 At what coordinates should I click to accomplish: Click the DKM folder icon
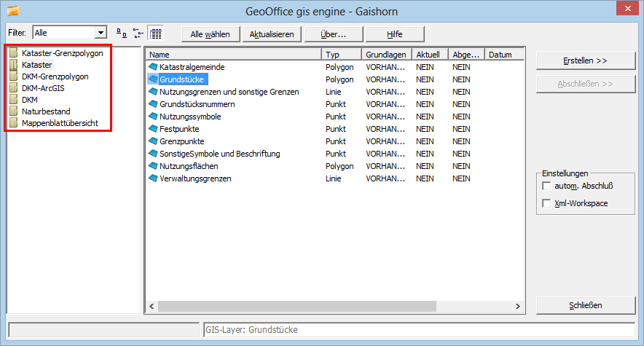point(14,100)
